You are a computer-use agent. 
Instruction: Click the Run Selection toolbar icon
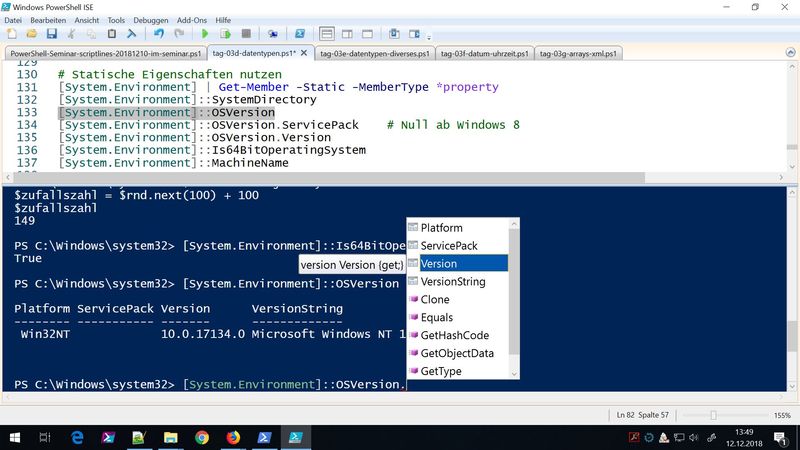(x=227, y=34)
